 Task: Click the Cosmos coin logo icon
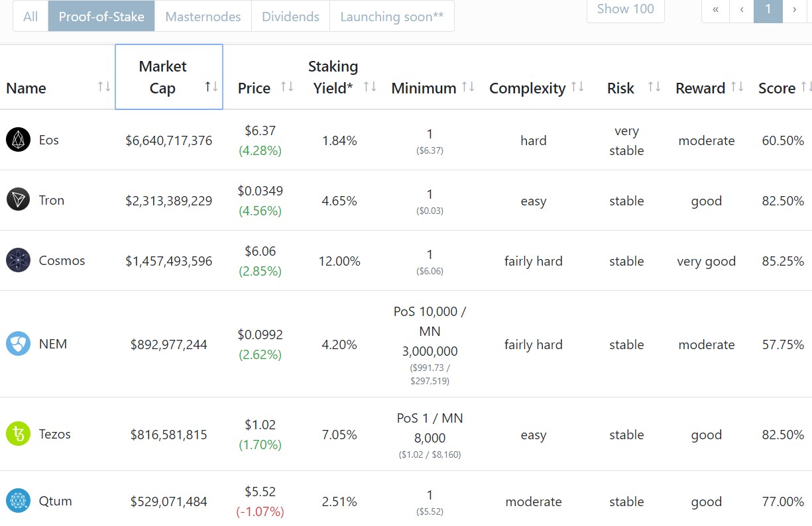(x=19, y=260)
